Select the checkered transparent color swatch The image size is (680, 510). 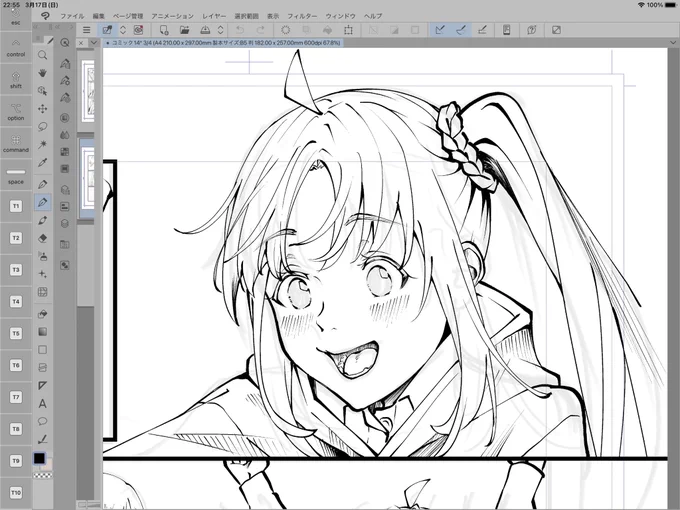point(42,475)
